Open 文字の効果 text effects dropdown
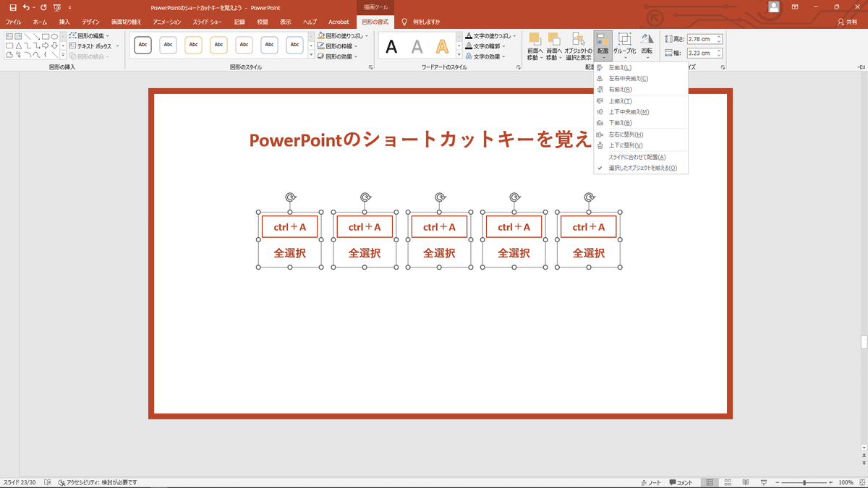The image size is (868, 488). [x=486, y=56]
